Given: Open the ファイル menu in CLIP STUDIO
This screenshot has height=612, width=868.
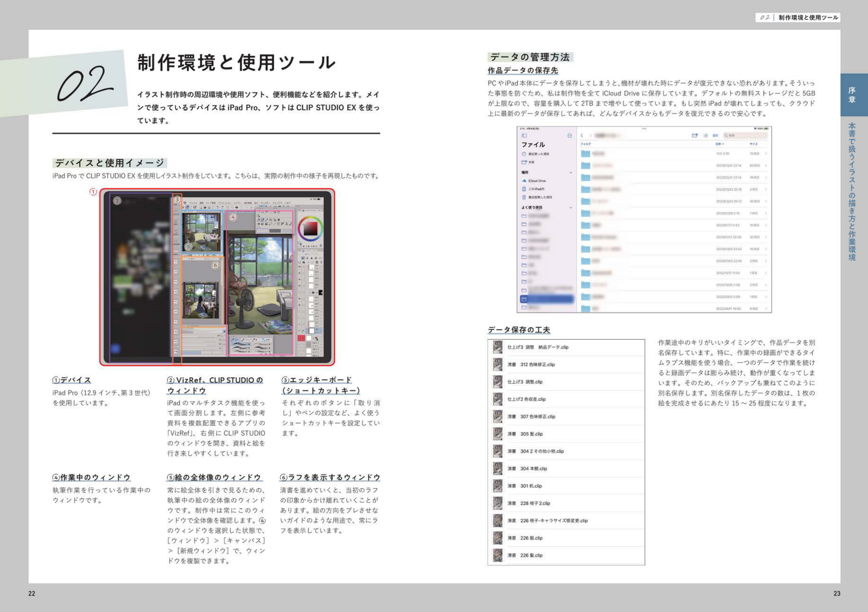Looking at the screenshot, I should 193,203.
